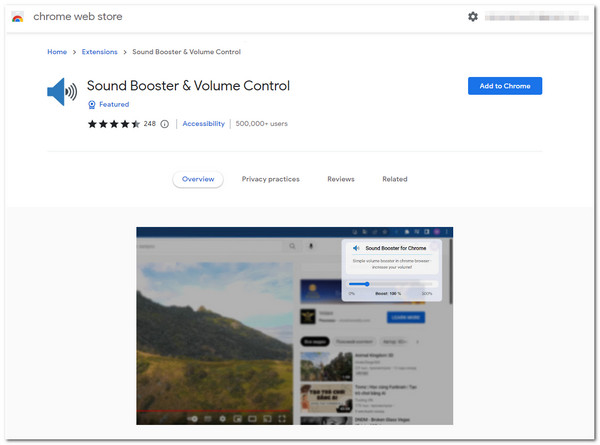Image resolution: width=600 pixels, height=445 pixels.
Task: Open the Accessibility category link
Action: pyautogui.click(x=204, y=124)
